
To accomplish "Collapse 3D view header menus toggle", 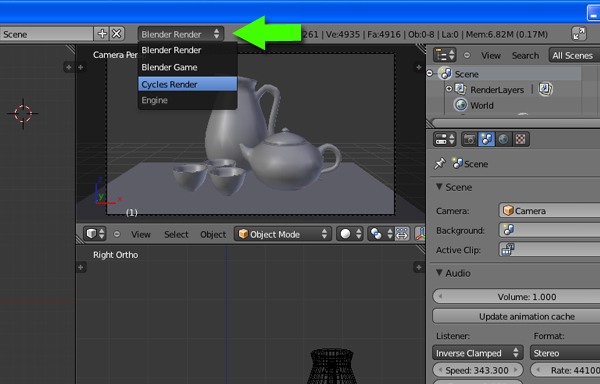I will click(x=117, y=234).
